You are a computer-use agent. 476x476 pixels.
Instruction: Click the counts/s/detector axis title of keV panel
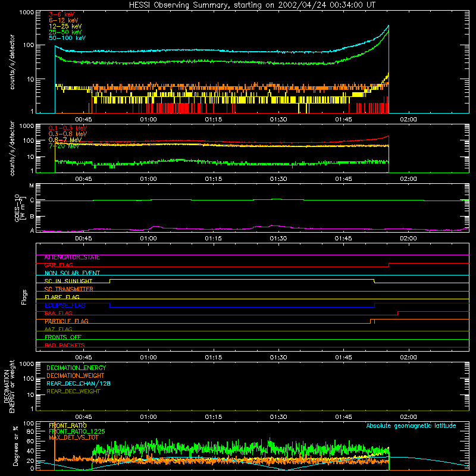point(12,62)
